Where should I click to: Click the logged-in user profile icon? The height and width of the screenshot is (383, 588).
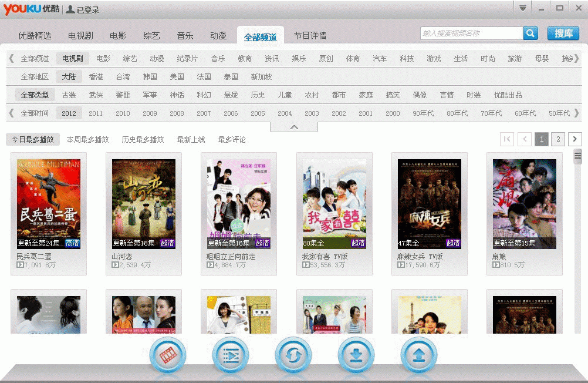70,9
